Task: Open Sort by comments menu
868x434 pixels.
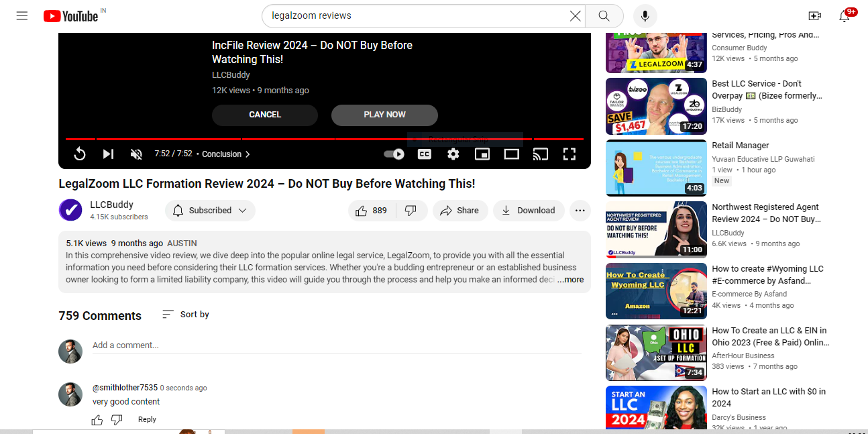Action: [x=186, y=315]
